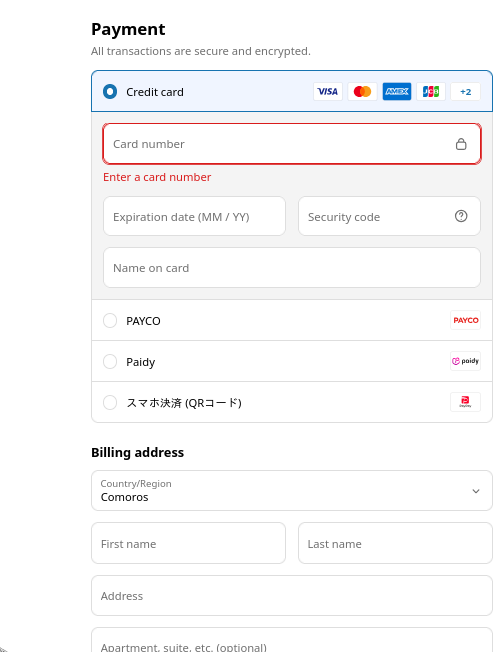The height and width of the screenshot is (652, 500).
Task: Click the Paidy logo badge
Action: (465, 361)
